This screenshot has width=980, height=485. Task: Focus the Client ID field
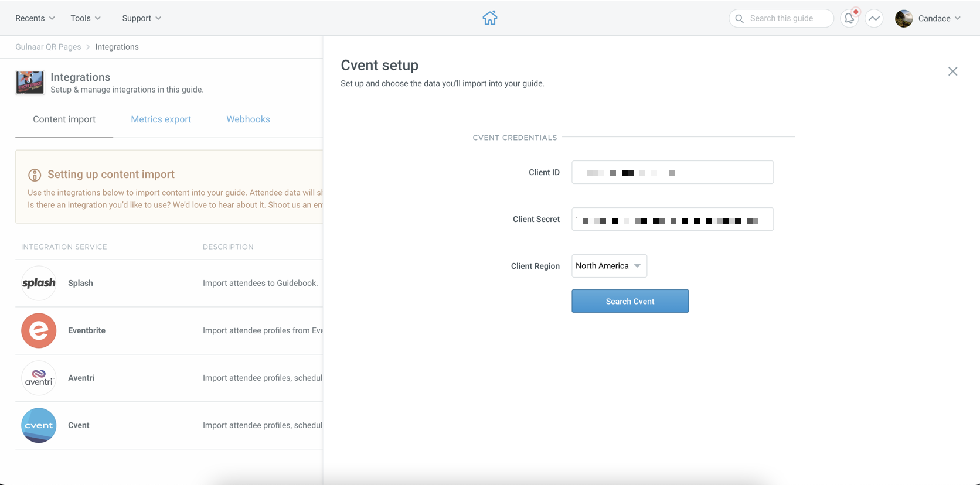tap(672, 172)
